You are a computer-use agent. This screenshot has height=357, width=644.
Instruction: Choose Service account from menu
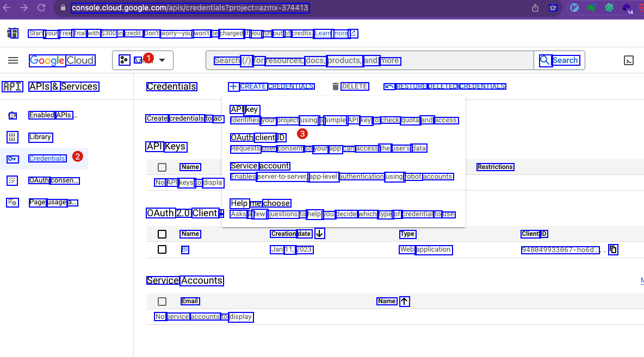click(259, 166)
